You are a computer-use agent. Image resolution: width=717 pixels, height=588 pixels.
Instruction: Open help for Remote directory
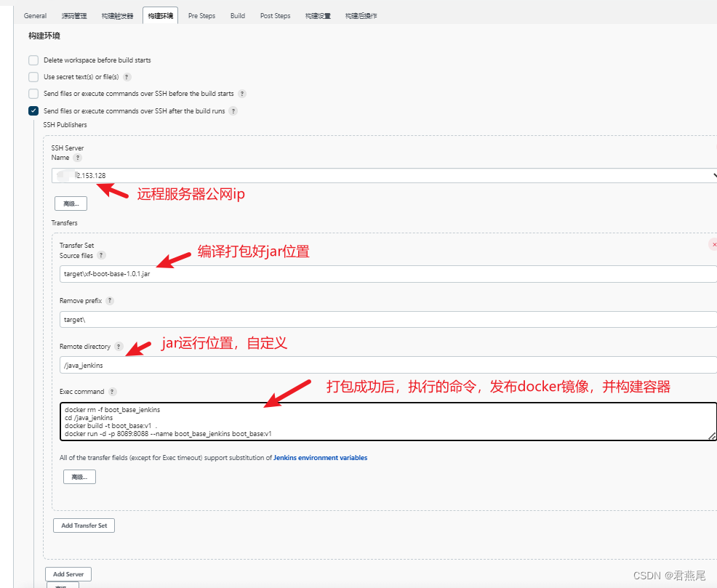pos(119,346)
